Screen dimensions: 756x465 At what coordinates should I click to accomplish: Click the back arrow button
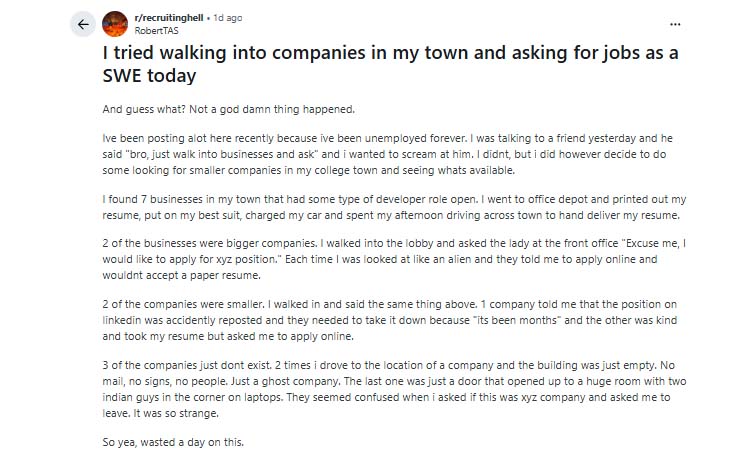click(x=83, y=24)
